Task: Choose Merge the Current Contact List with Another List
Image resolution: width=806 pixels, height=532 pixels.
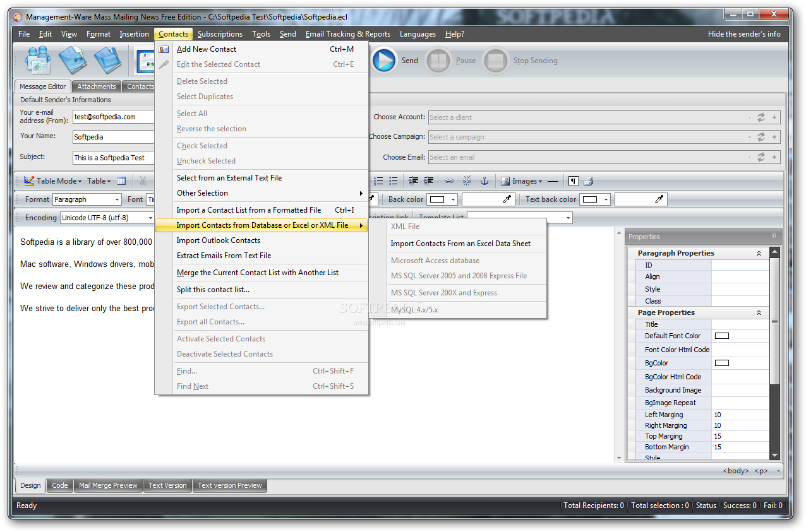Action: pyautogui.click(x=262, y=273)
